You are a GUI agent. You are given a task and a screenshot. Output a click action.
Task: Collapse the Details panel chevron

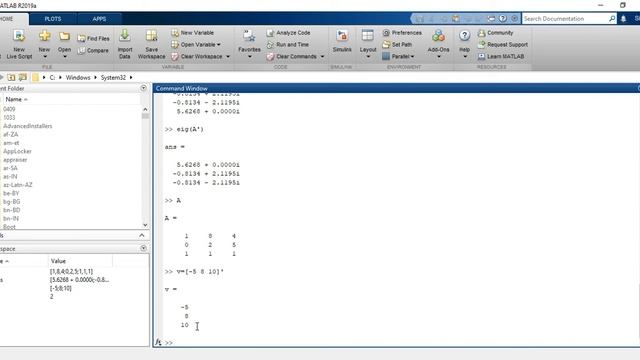(142, 236)
